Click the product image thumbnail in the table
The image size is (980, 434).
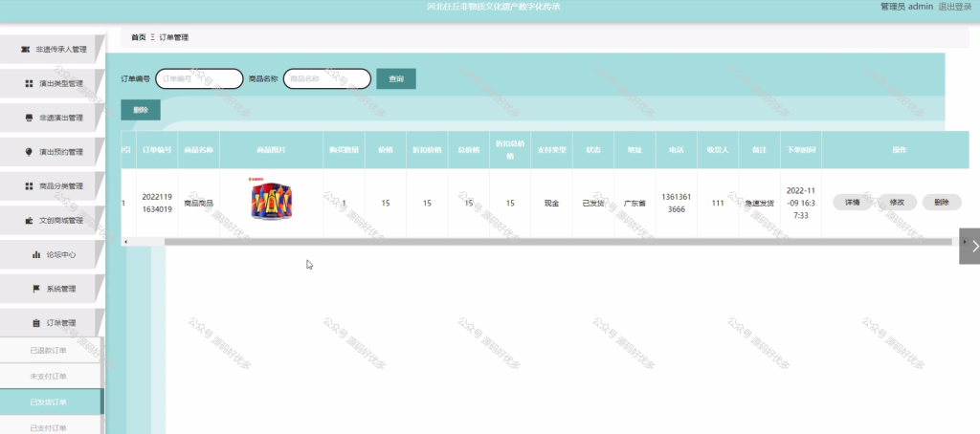click(271, 199)
